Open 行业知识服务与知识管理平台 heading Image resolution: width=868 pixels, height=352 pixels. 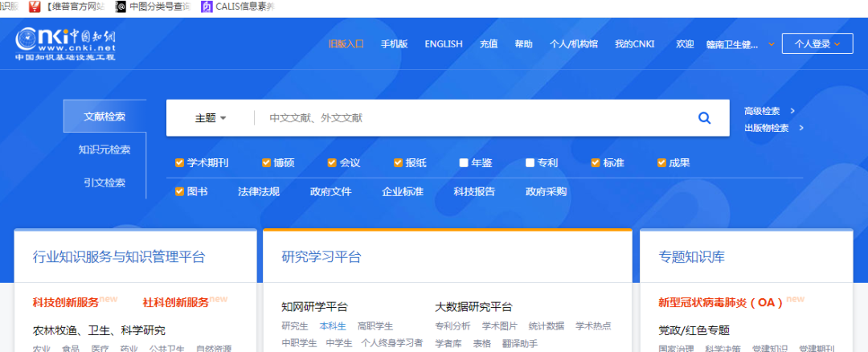(x=119, y=257)
